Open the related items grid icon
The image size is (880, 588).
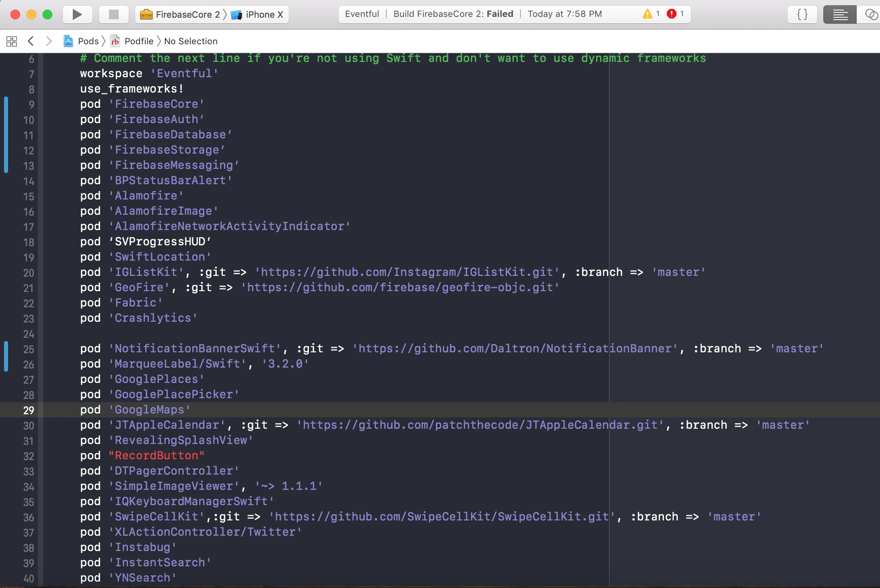click(12, 41)
